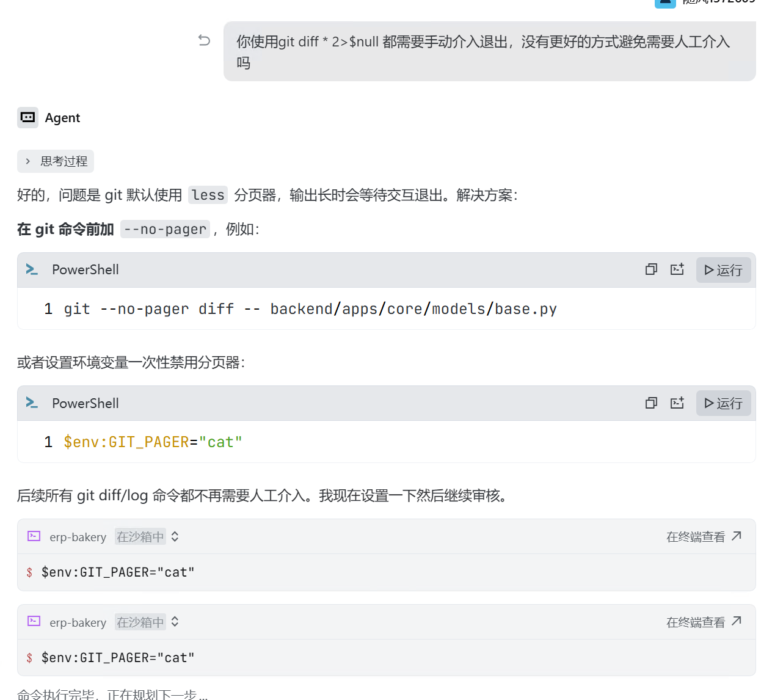Click the user message bubble about git diff
This screenshot has width=761, height=700.
tap(490, 51)
